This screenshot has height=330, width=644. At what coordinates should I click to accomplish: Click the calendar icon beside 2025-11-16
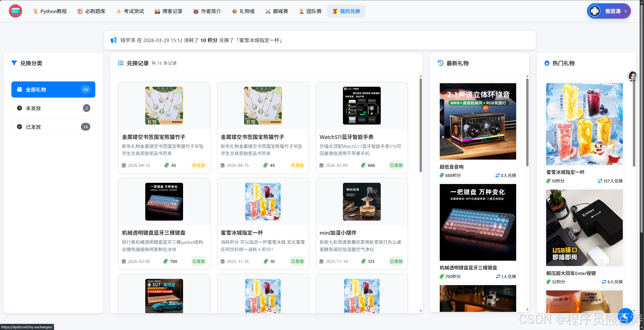point(223,261)
